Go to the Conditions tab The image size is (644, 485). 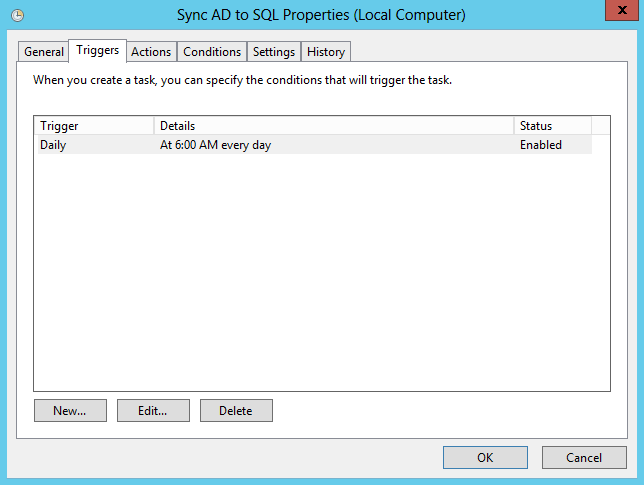coord(212,52)
